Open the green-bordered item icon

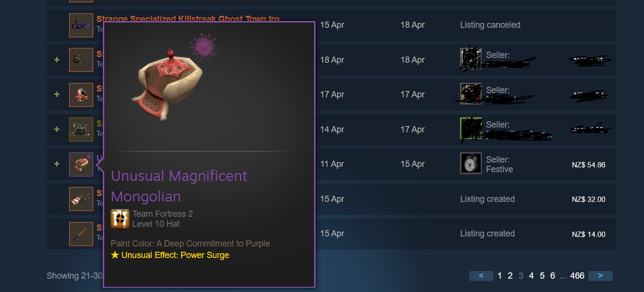click(x=81, y=129)
